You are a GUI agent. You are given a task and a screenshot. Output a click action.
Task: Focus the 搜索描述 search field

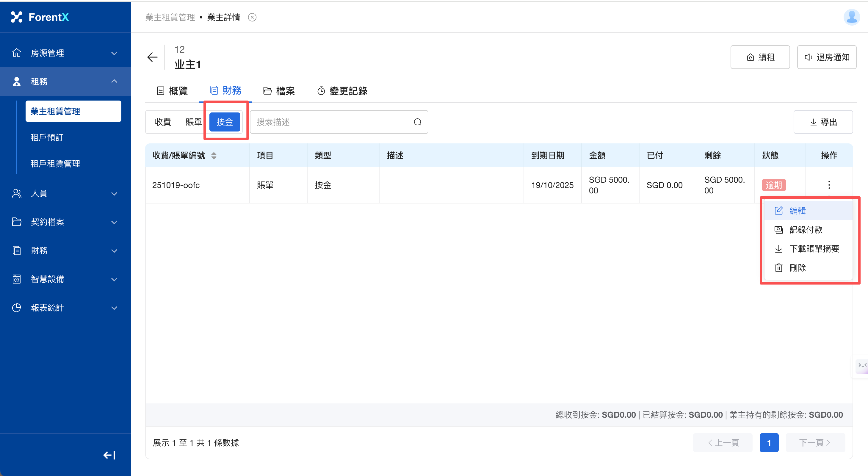coord(332,122)
